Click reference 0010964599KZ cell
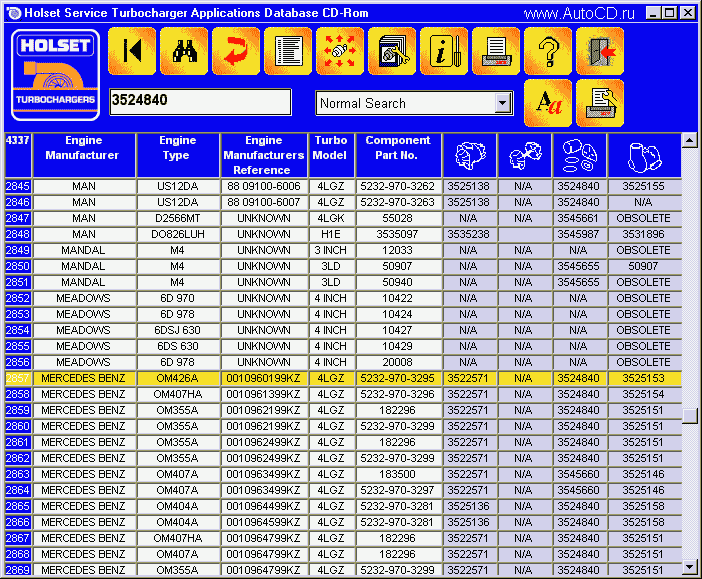 [x=264, y=522]
